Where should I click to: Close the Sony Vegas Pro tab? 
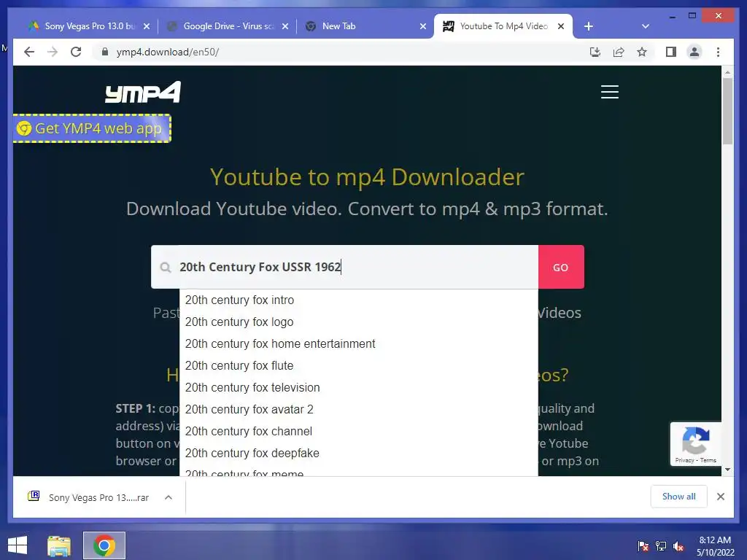(x=147, y=26)
